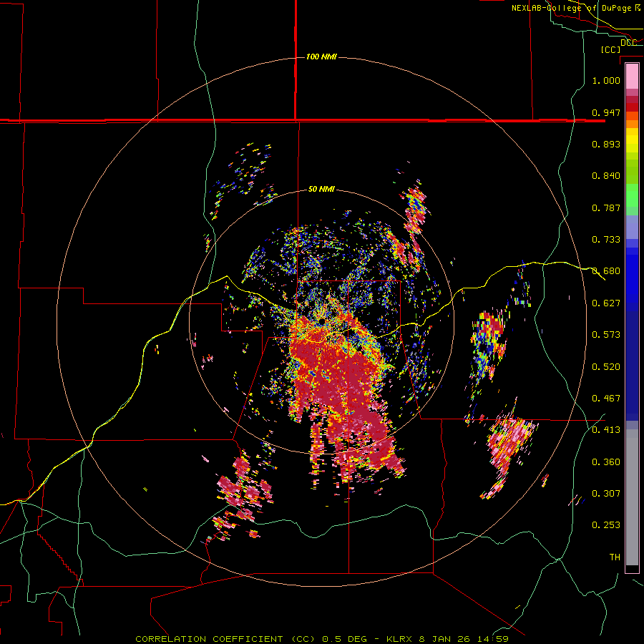Click the 0.413 color scale value
This screenshot has height=644, width=644.
(x=606, y=430)
